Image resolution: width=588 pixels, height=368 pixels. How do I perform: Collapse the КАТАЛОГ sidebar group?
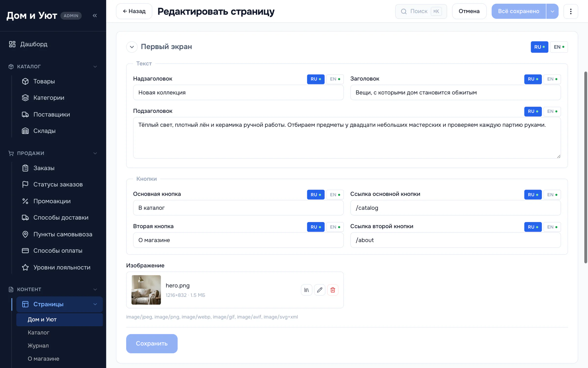tap(95, 66)
